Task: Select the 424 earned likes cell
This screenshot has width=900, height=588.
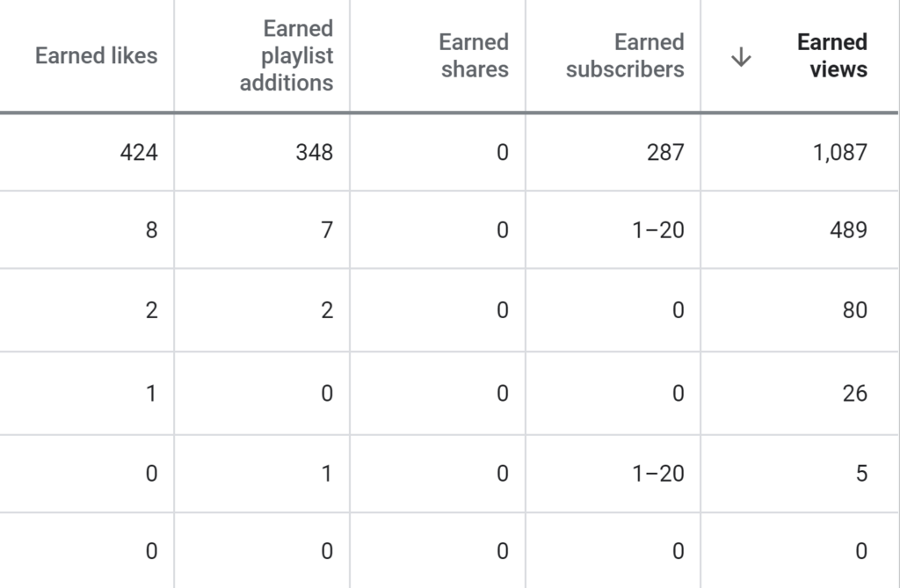Action: (139, 152)
